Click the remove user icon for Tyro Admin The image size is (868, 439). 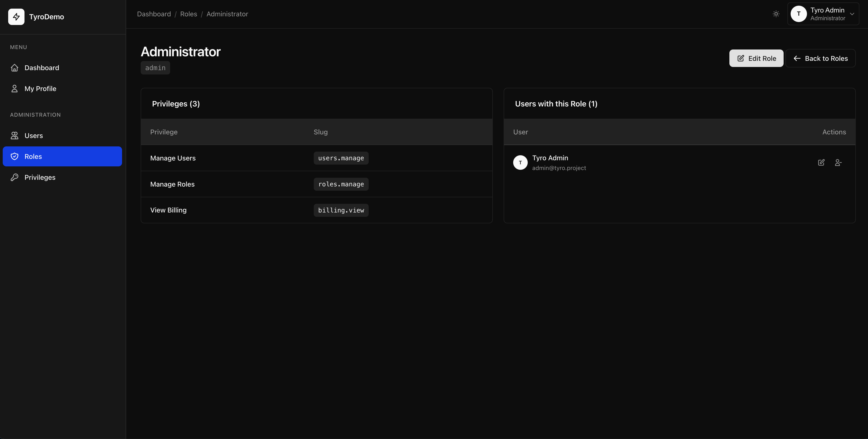coord(838,163)
